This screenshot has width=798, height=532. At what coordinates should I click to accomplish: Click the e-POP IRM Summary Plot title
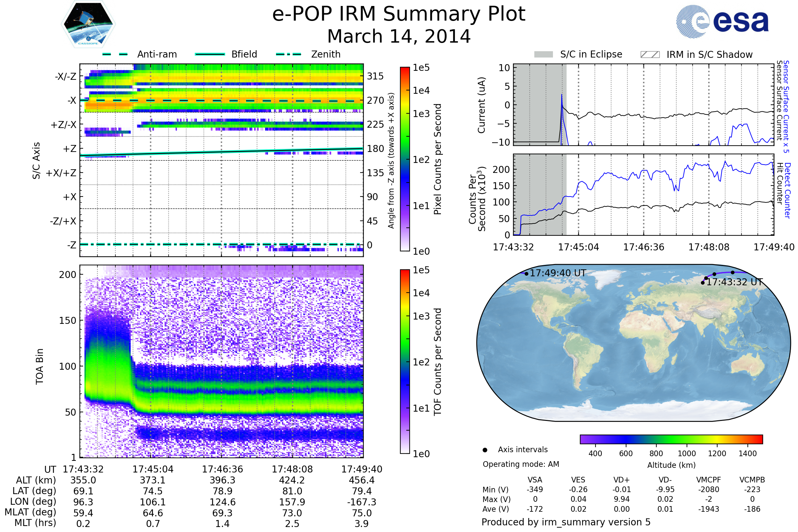399,14
